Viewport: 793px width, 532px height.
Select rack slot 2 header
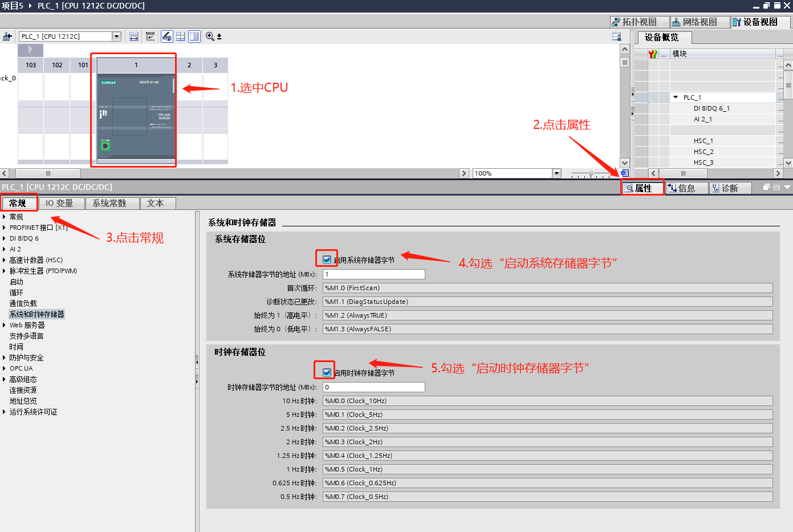(x=189, y=65)
